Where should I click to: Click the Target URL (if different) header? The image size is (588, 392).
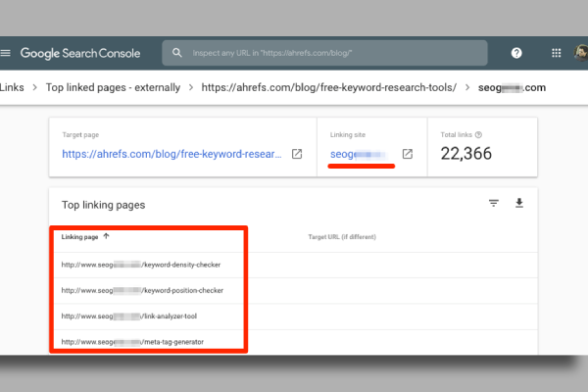pyautogui.click(x=342, y=237)
